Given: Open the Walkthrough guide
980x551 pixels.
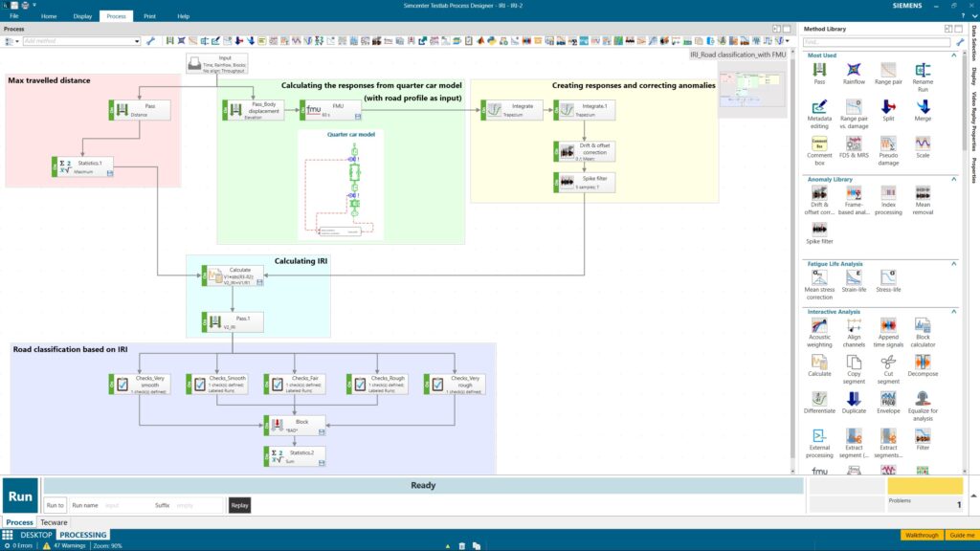Looking at the screenshot, I should click(x=922, y=536).
